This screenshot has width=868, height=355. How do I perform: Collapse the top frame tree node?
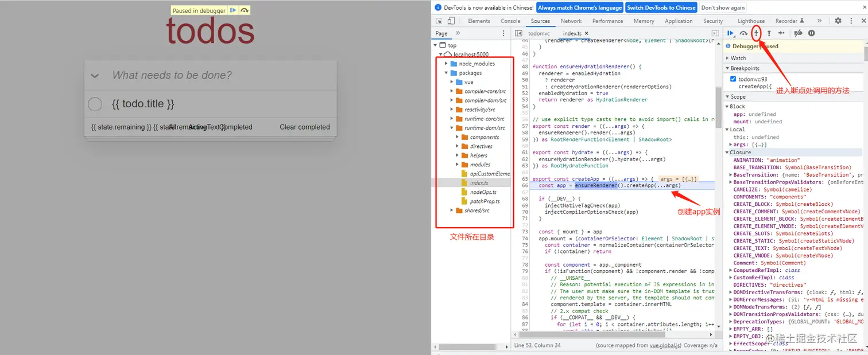pos(436,45)
